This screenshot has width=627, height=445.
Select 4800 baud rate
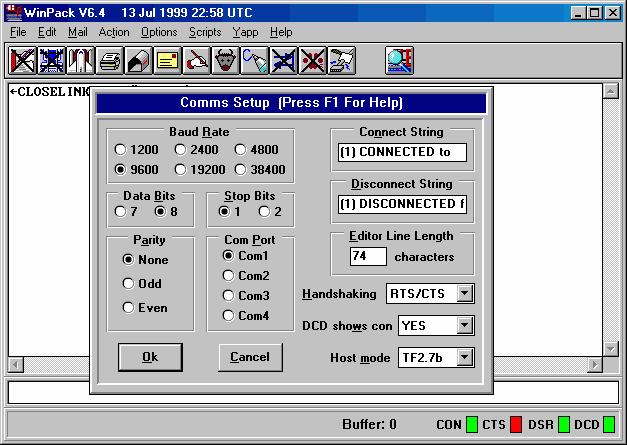tap(240, 150)
